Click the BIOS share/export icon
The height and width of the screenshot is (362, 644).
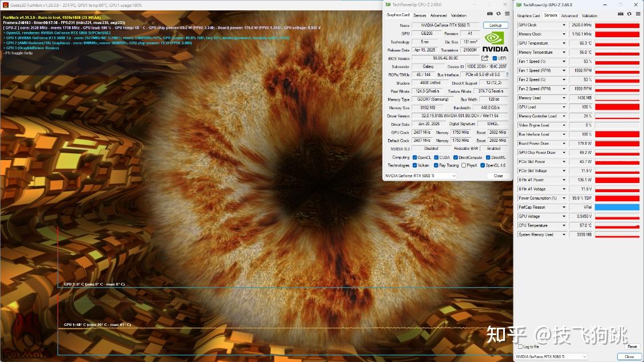click(x=485, y=58)
